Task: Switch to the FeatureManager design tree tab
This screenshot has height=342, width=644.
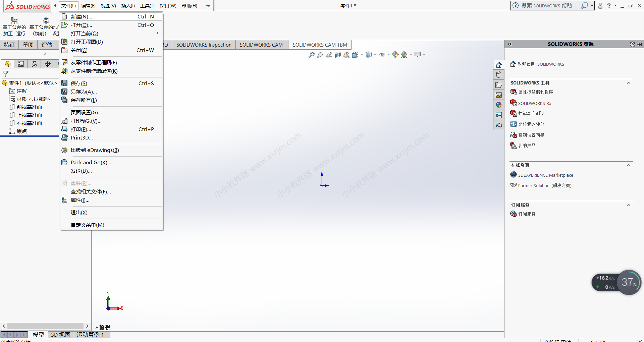Action: [7, 64]
